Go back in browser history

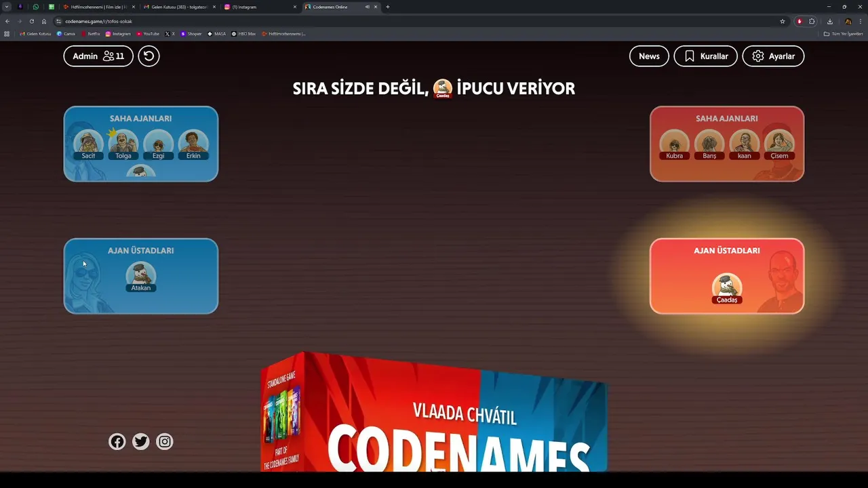click(x=7, y=21)
